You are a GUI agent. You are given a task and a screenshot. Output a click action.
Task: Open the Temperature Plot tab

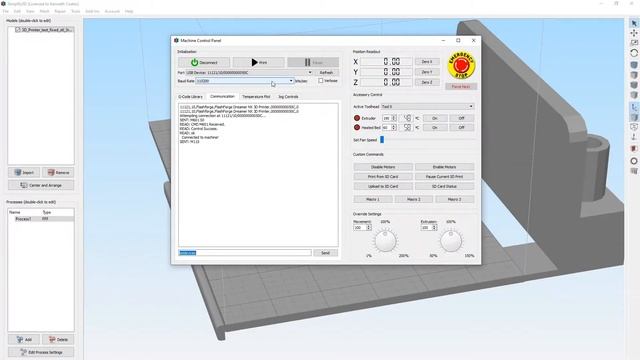(x=256, y=97)
